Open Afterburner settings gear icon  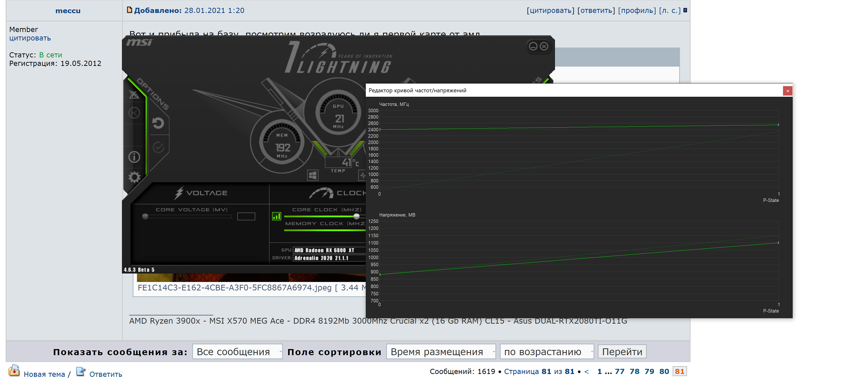pyautogui.click(x=134, y=177)
